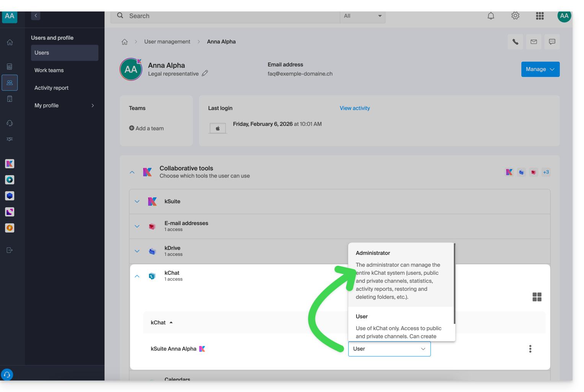
Task: Open the chat message icon
Action: [x=552, y=42]
